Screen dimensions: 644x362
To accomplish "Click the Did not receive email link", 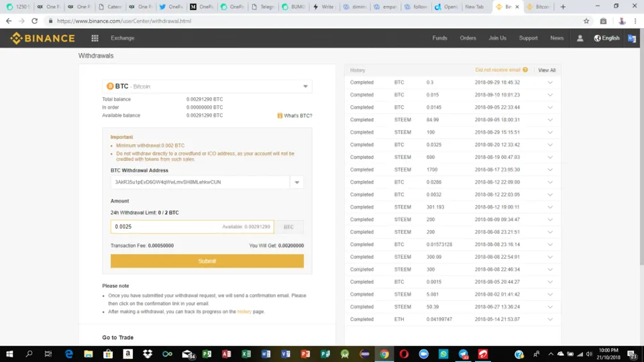I will pyautogui.click(x=498, y=70).
